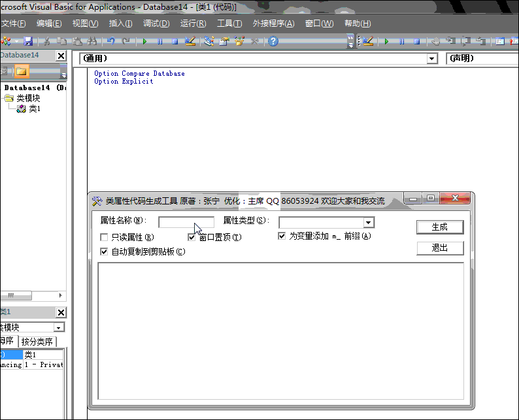Break execution with the first pause icon
This screenshot has width=519, height=420.
click(160, 41)
